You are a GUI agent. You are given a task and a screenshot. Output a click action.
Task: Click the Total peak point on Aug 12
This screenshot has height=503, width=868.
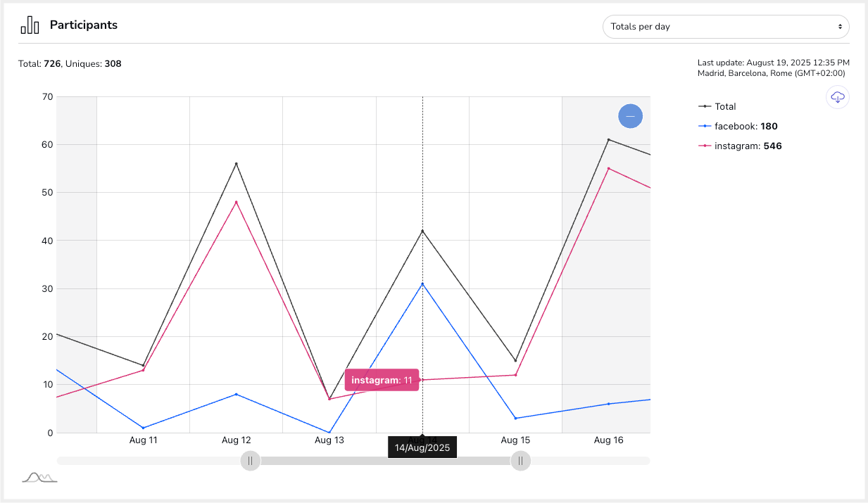[x=237, y=164]
